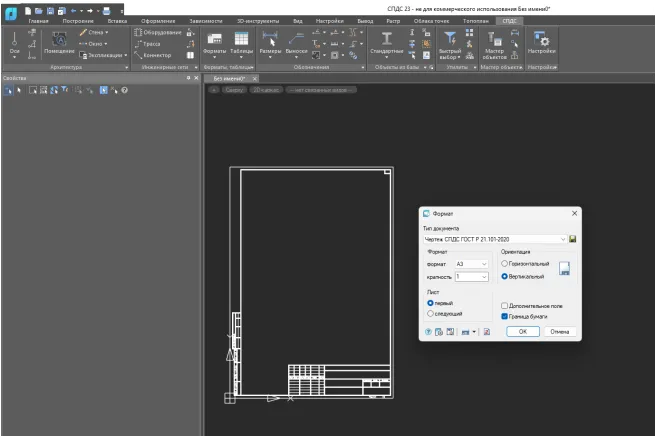Select следующий sheet radio button

tap(430, 313)
